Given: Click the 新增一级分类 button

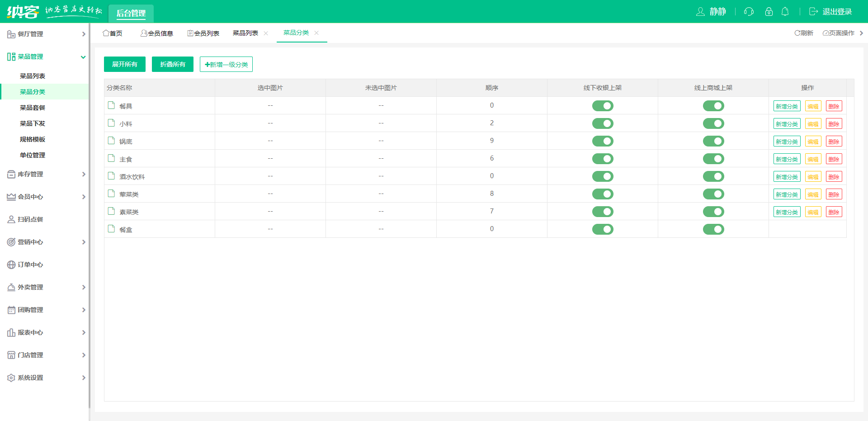Looking at the screenshot, I should point(226,64).
